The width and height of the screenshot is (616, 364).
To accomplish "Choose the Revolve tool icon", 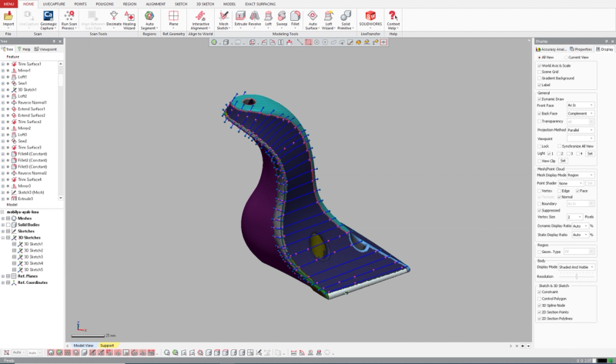I will click(x=255, y=18).
